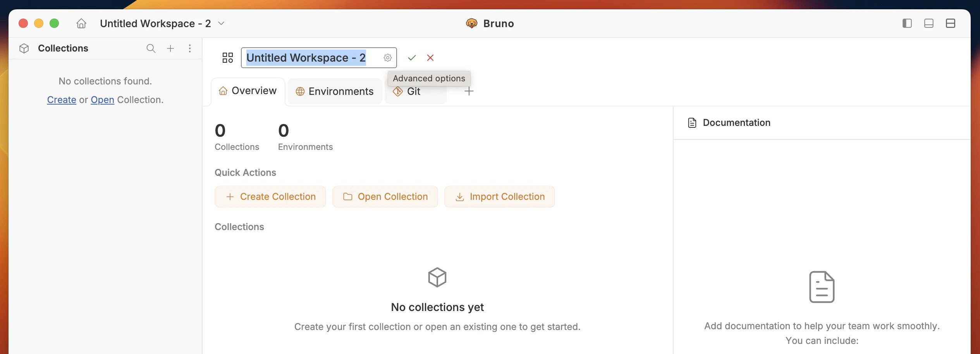Click the Documentation panel icon
The width and height of the screenshot is (980, 354).
[693, 122]
